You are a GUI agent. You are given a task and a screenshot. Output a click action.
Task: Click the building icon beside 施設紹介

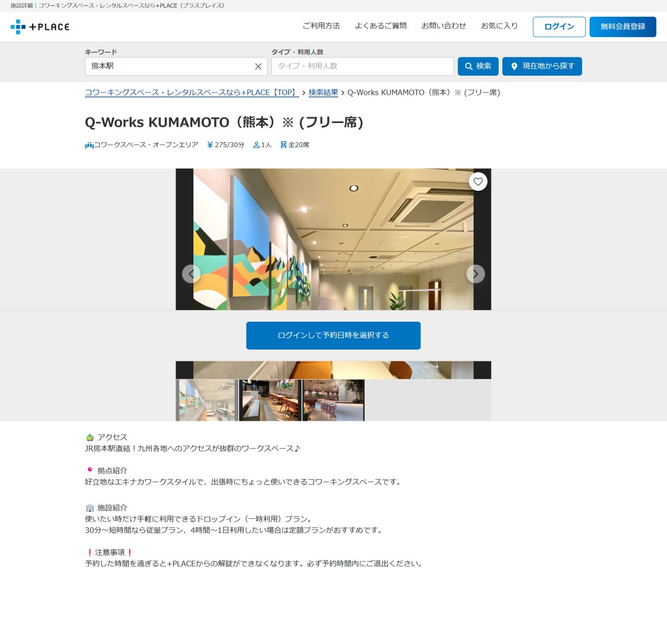pos(90,508)
